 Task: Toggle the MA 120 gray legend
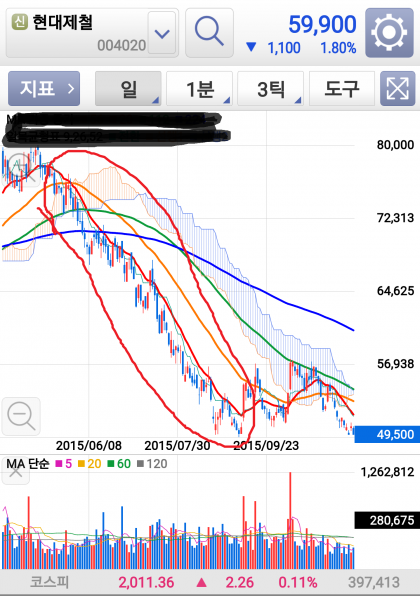click(152, 464)
